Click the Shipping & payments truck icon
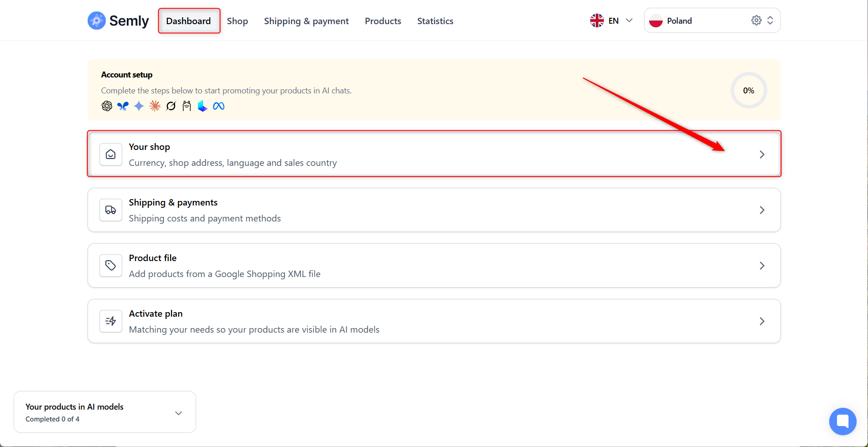868x447 pixels. pyautogui.click(x=111, y=210)
